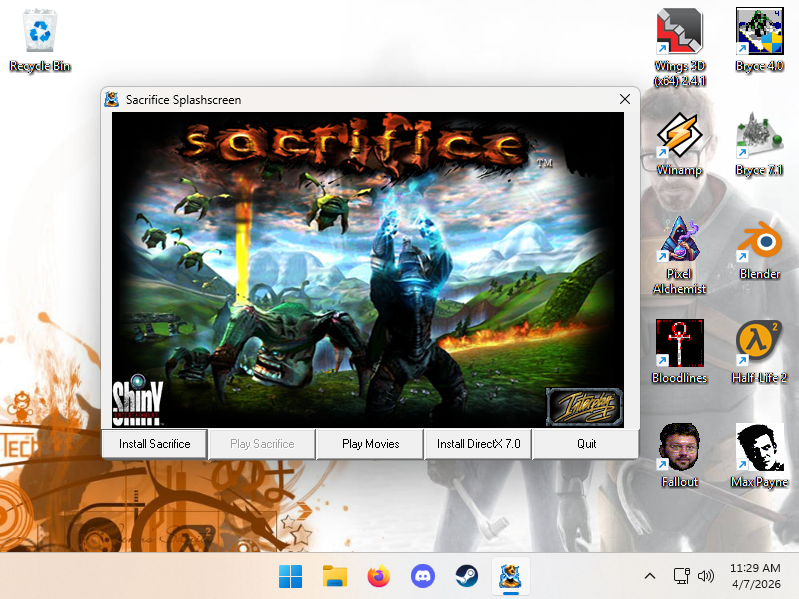Image resolution: width=799 pixels, height=599 pixels.
Task: Click the Install Sacrifice button
Action: click(x=154, y=444)
